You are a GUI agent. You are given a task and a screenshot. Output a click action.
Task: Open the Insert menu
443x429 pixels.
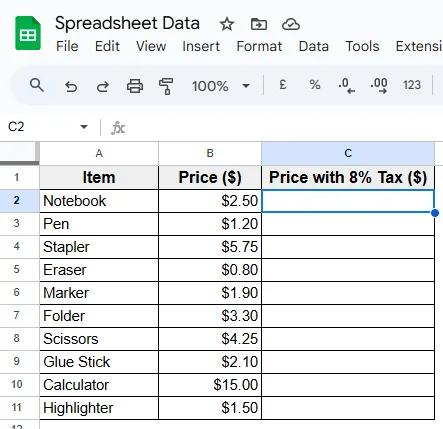tap(201, 46)
